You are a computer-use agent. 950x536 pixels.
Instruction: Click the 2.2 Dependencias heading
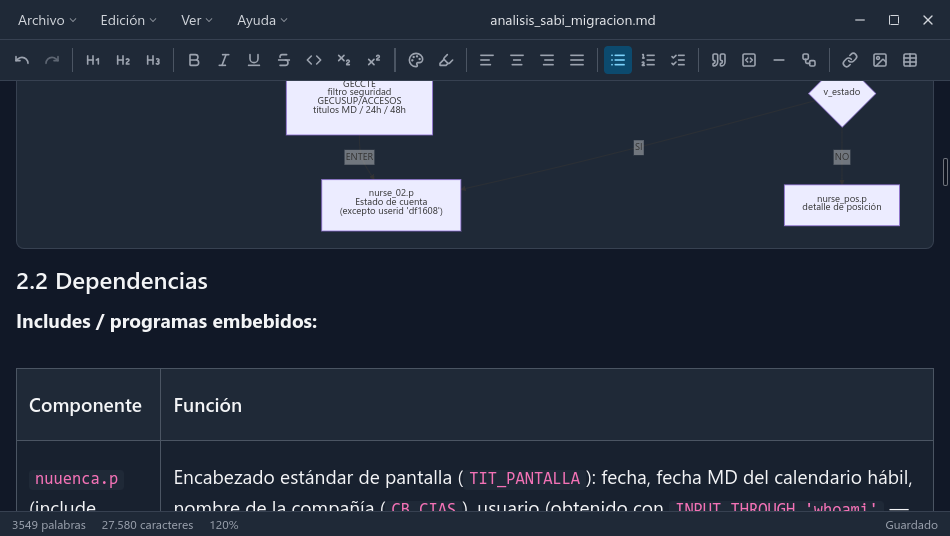pos(111,281)
